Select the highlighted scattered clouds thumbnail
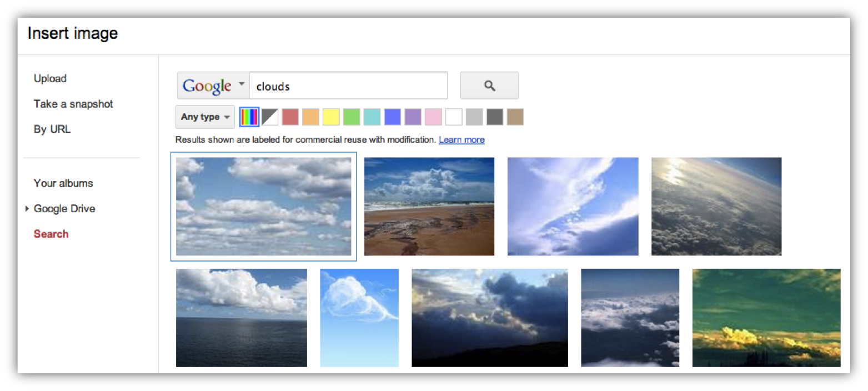 point(264,207)
